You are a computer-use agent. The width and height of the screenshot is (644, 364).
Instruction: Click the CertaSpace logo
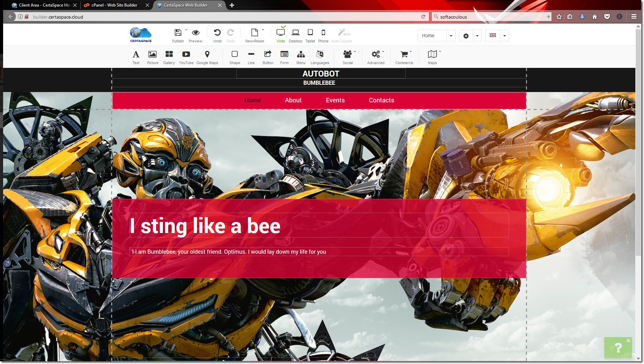pyautogui.click(x=141, y=35)
